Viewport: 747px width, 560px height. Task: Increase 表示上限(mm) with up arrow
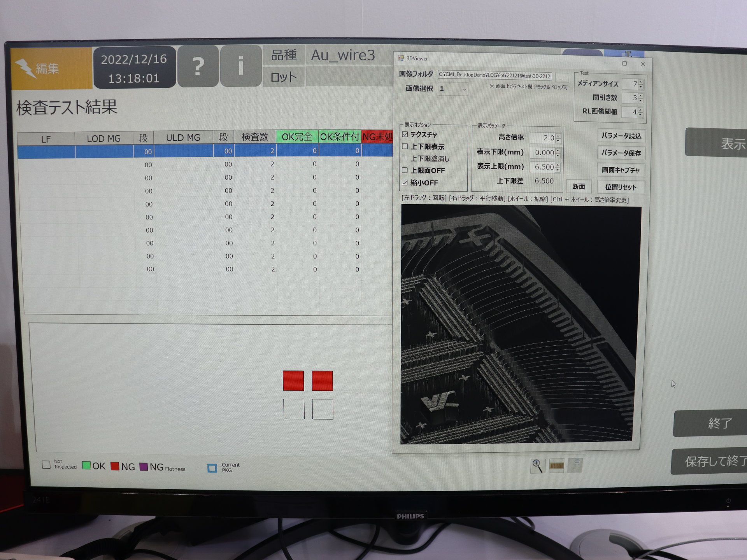pyautogui.click(x=558, y=165)
